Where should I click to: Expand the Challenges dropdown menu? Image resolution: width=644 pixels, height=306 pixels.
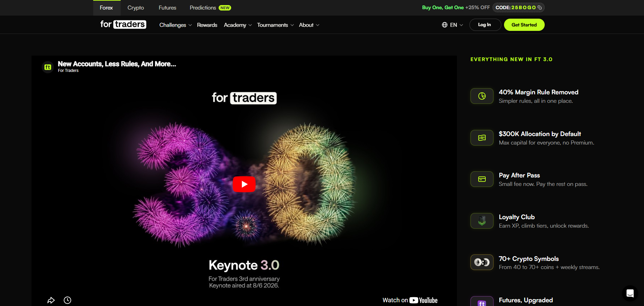pos(176,25)
